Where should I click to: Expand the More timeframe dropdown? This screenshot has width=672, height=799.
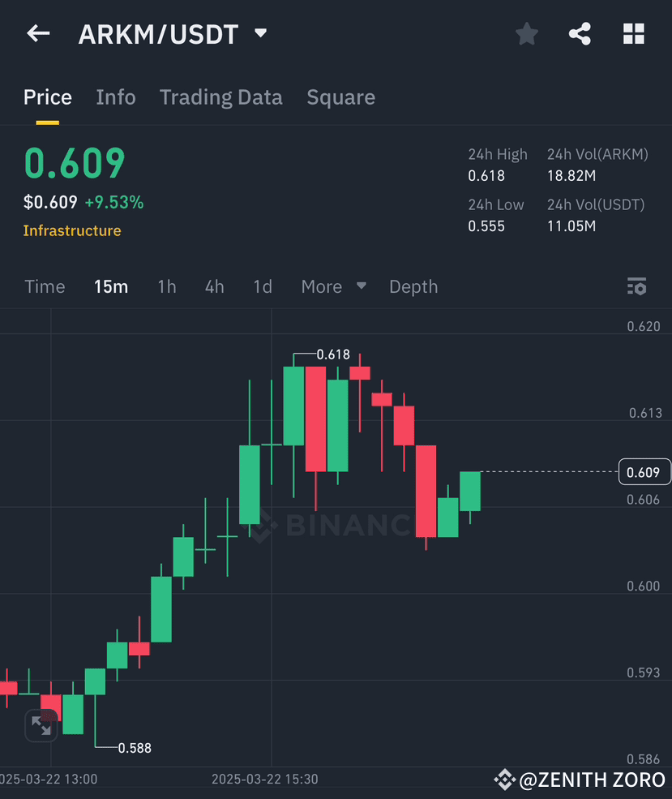(x=333, y=286)
